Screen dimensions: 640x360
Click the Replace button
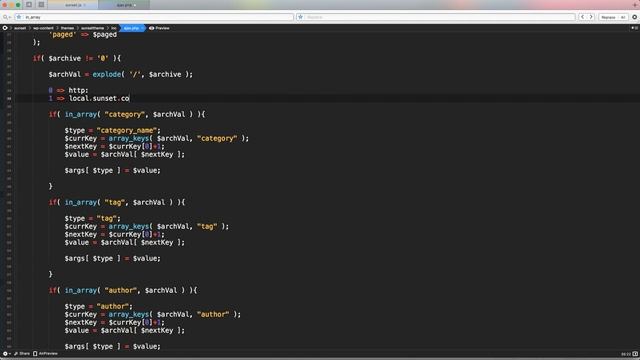pos(608,17)
